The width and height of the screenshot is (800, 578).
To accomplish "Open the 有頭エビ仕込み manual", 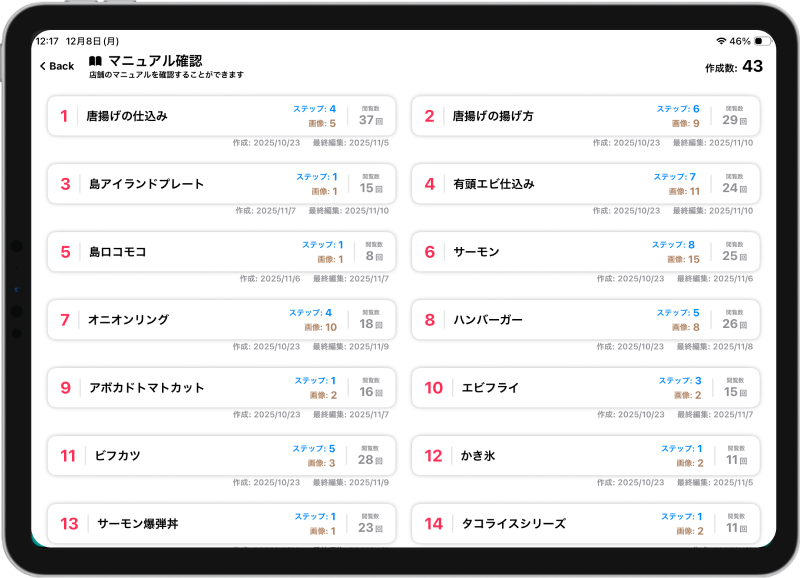I will tap(585, 184).
